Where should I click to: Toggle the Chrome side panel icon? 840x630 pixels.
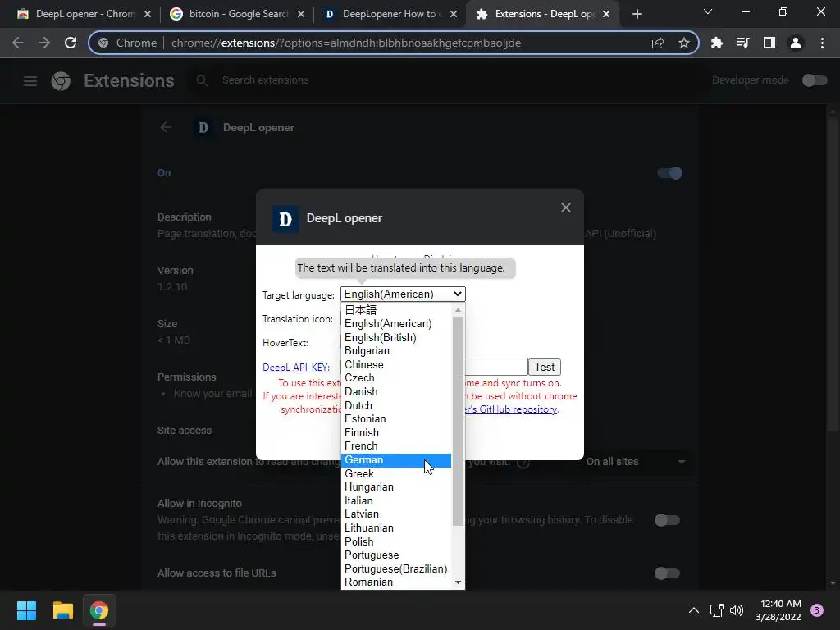point(769,43)
